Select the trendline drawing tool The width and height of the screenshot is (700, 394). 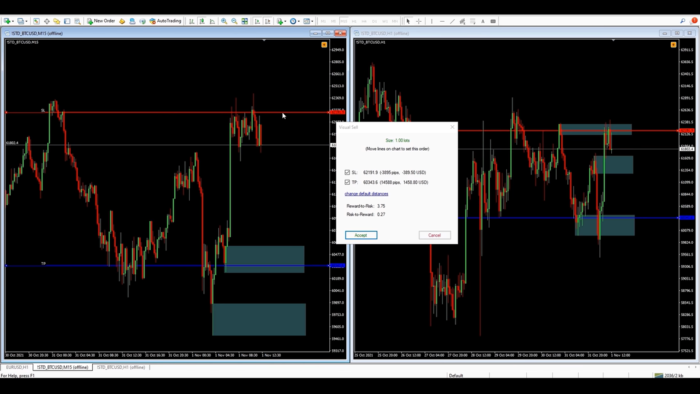[x=452, y=21]
